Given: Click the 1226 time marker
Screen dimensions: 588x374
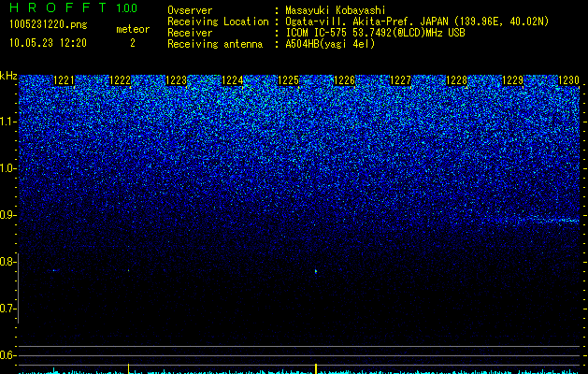Looking at the screenshot, I should (x=344, y=80).
